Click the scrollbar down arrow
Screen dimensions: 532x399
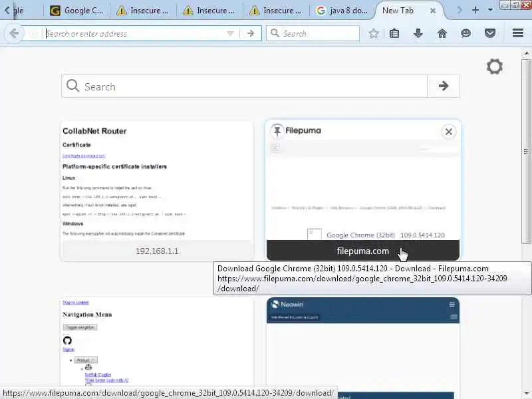tap(526, 394)
